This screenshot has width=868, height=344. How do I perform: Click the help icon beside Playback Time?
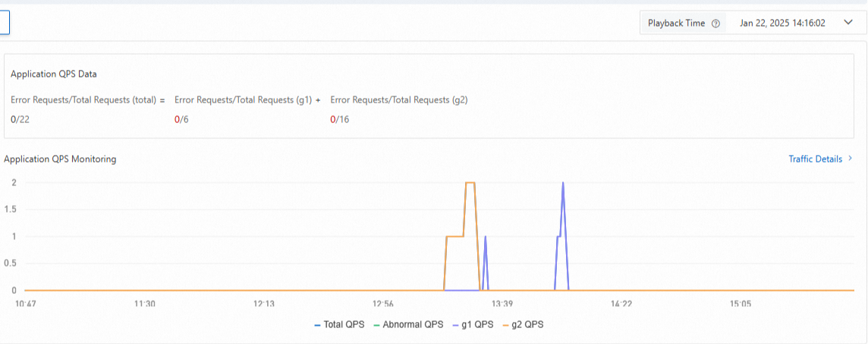tap(715, 24)
